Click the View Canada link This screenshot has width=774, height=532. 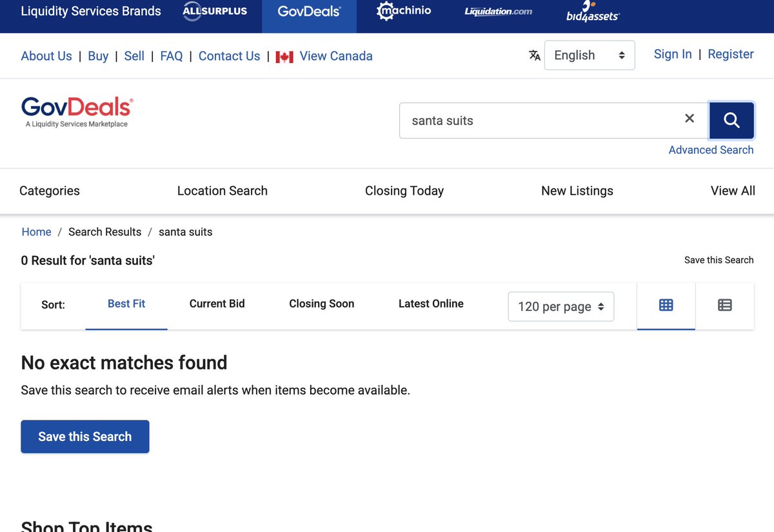point(336,56)
